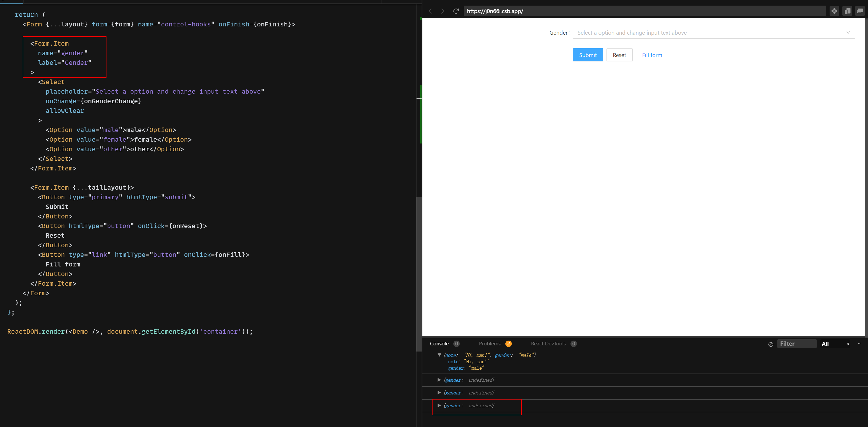The image size is (868, 427).
Task: Expand the red-highlighted gender undefined log entry
Action: pos(439,405)
